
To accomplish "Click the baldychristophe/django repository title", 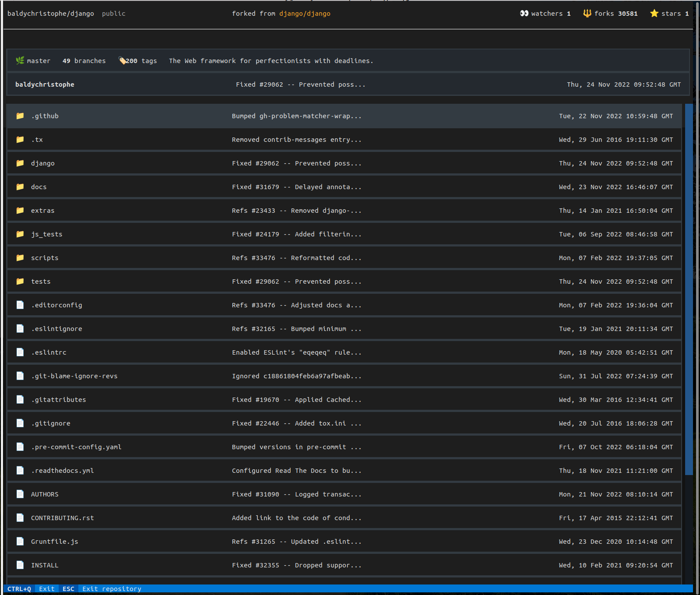I will point(51,14).
